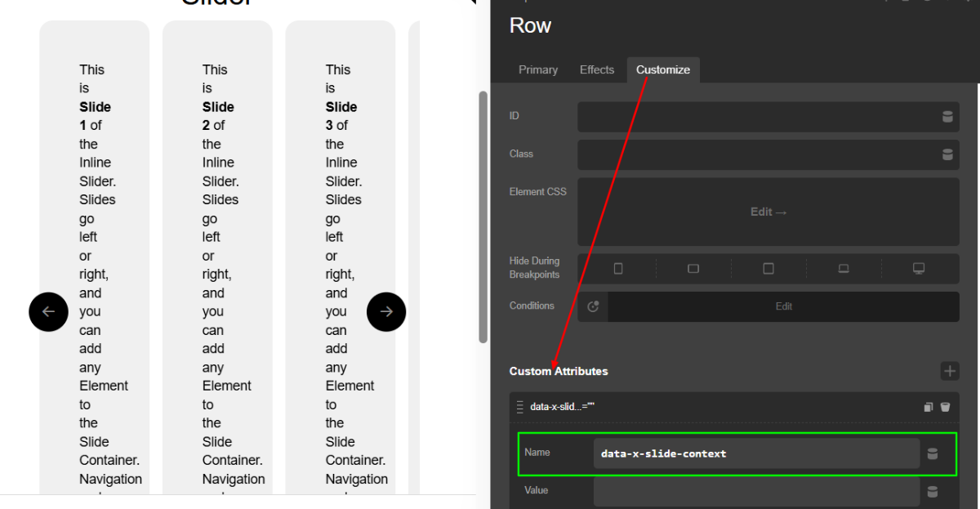Open the Element CSS editor via Edit
Screen dimensions: 980x509
pos(768,212)
